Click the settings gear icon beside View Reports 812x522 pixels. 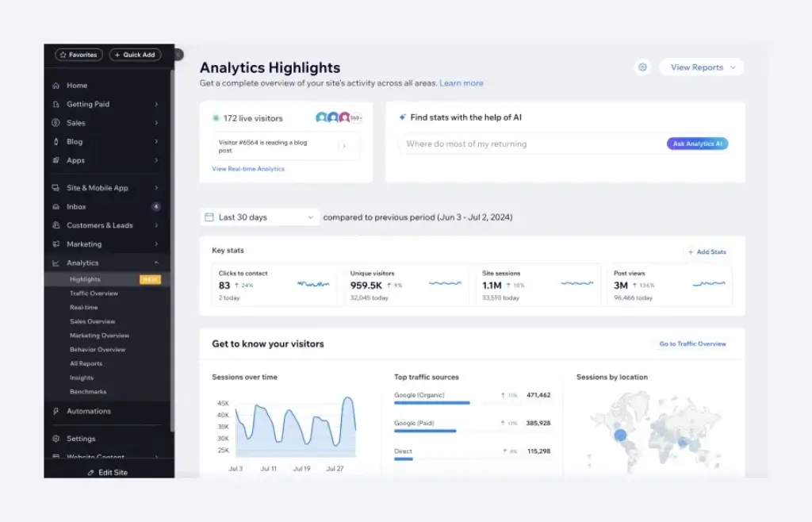[642, 67]
